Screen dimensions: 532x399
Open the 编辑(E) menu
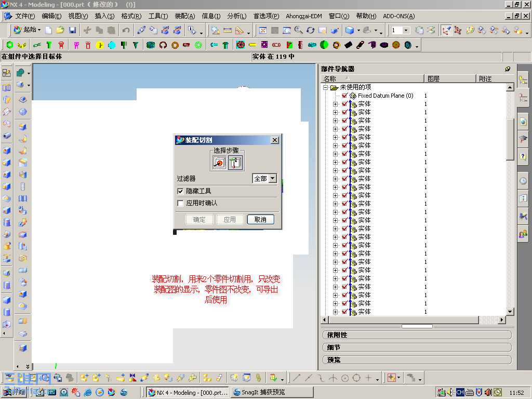coord(51,16)
